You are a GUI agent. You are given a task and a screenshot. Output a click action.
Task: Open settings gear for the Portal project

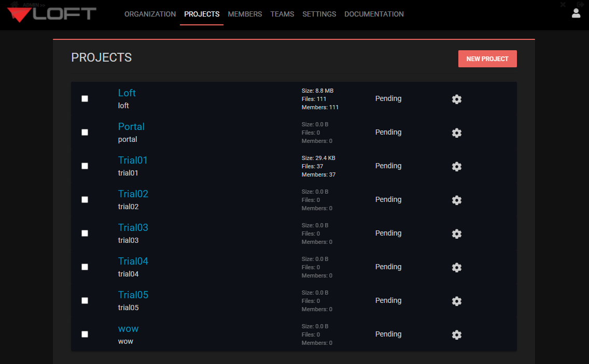457,133
